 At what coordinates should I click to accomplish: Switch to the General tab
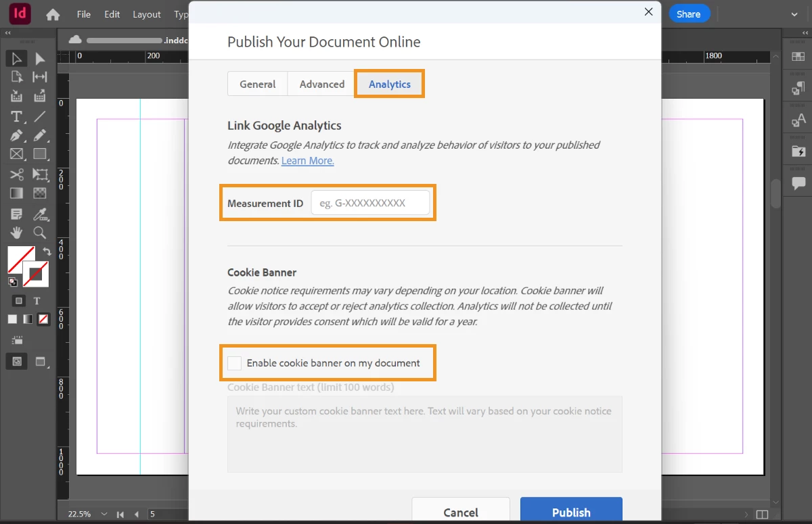[x=258, y=84]
